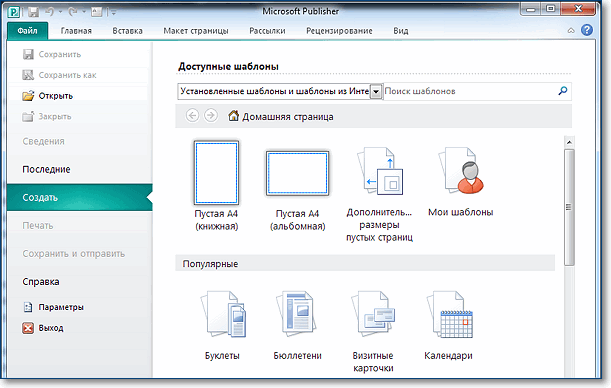Open Мои шаблоны folder

click(x=461, y=182)
